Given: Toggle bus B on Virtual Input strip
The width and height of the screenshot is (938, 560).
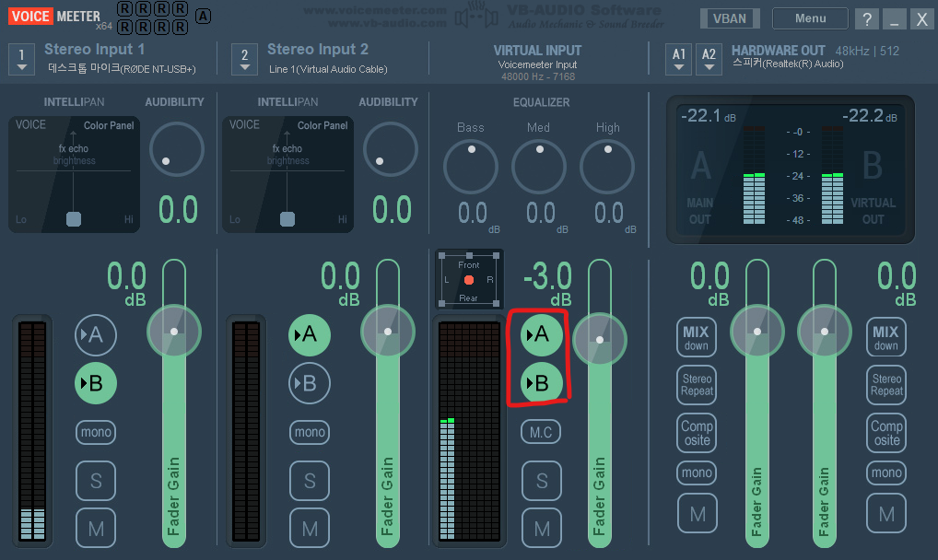Looking at the screenshot, I should (542, 383).
